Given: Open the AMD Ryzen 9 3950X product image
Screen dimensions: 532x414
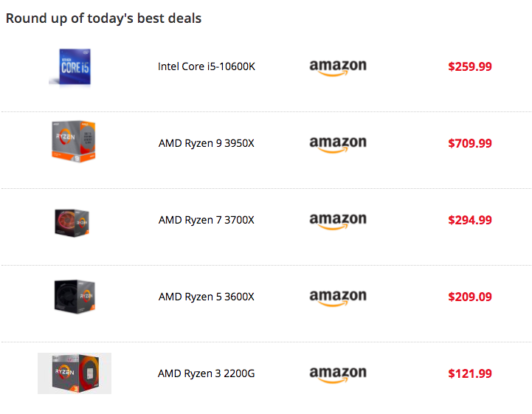Looking at the screenshot, I should pos(74,142).
